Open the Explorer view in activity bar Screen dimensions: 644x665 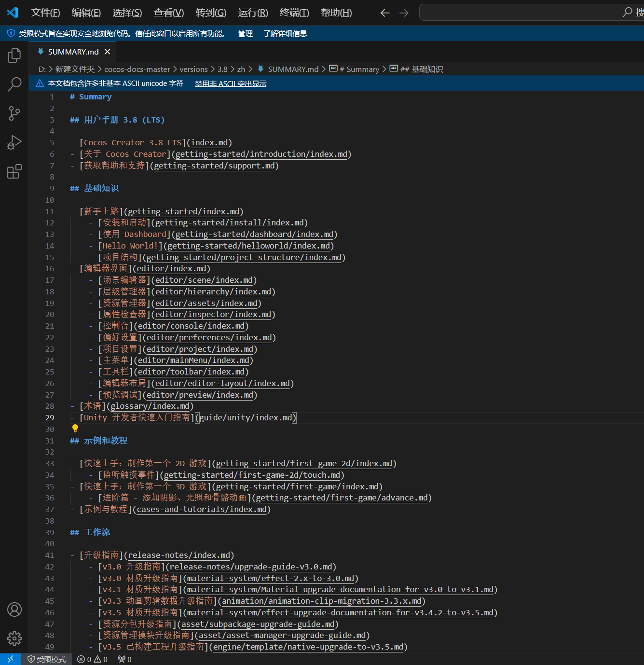(14, 55)
